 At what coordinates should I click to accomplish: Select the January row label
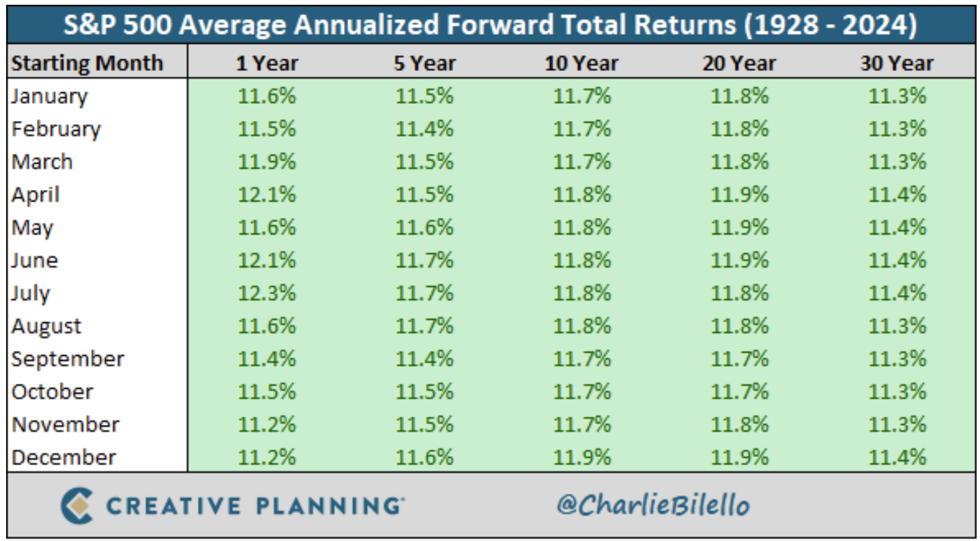[x=49, y=96]
